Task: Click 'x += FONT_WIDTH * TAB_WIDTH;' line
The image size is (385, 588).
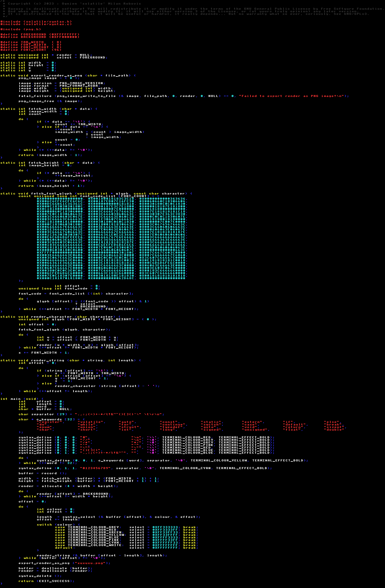Action: (x=91, y=373)
